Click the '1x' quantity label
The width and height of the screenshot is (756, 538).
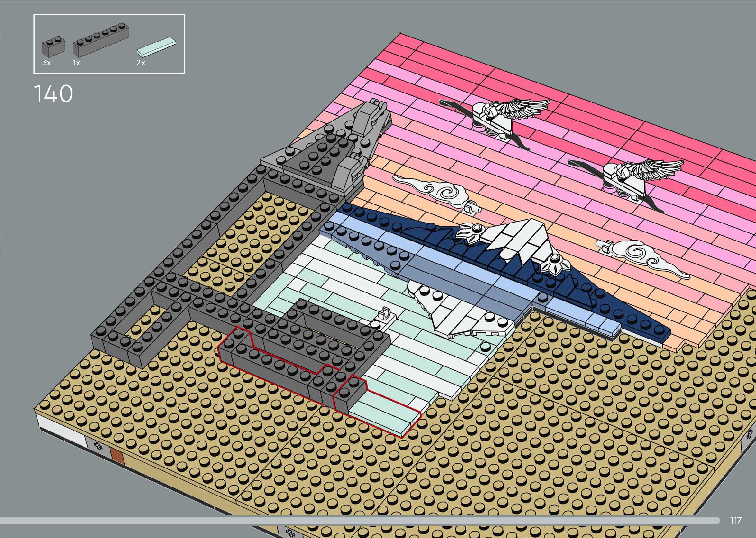pos(77,63)
